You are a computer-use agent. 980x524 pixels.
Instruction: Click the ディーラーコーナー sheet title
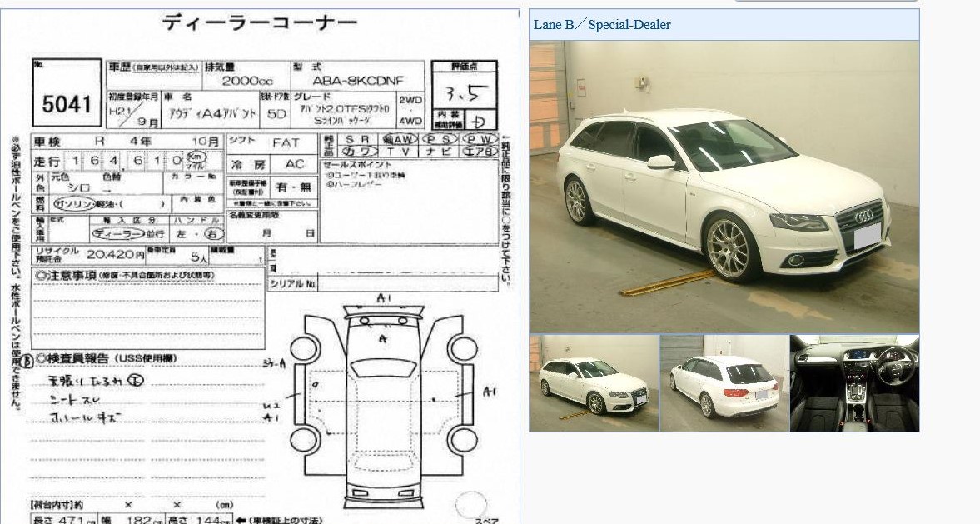point(260,23)
